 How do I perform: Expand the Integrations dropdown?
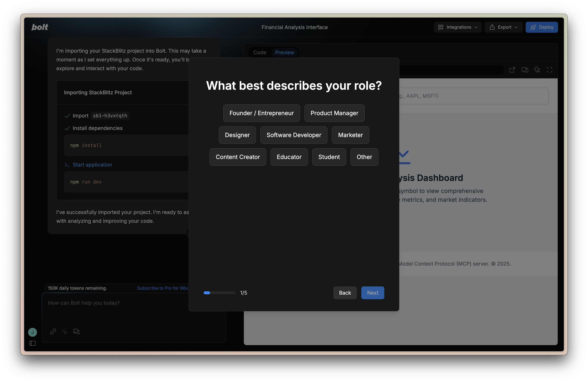point(458,27)
